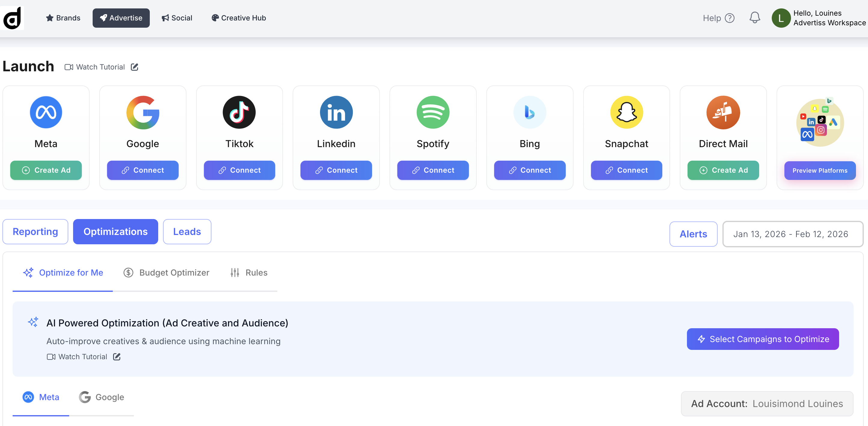Open the user profile workspace menu
The width and height of the screenshot is (868, 426).
point(819,18)
